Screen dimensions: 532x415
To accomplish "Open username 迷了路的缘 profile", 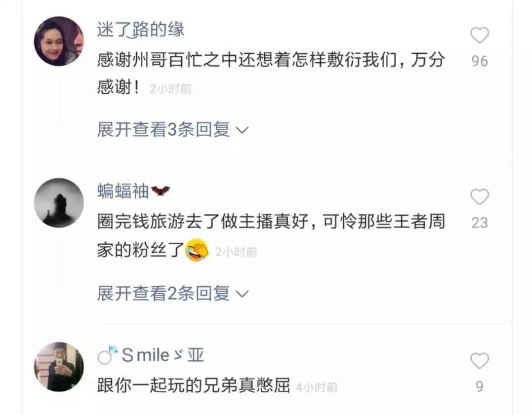I will pyautogui.click(x=140, y=29).
